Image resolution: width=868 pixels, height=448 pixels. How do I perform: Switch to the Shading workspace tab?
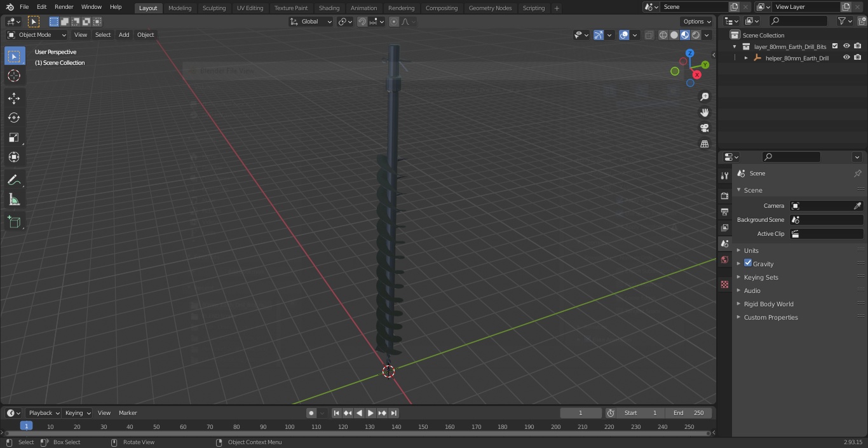tap(329, 8)
